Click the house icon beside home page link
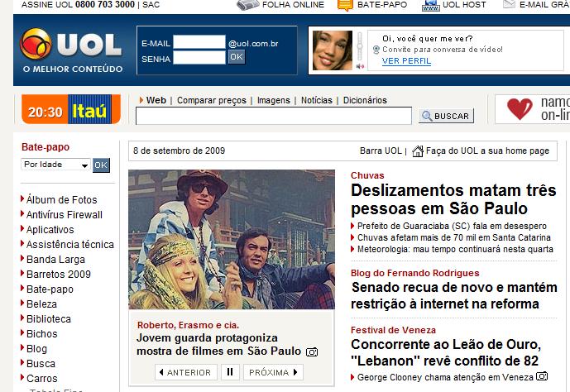570x392 pixels. (418, 151)
